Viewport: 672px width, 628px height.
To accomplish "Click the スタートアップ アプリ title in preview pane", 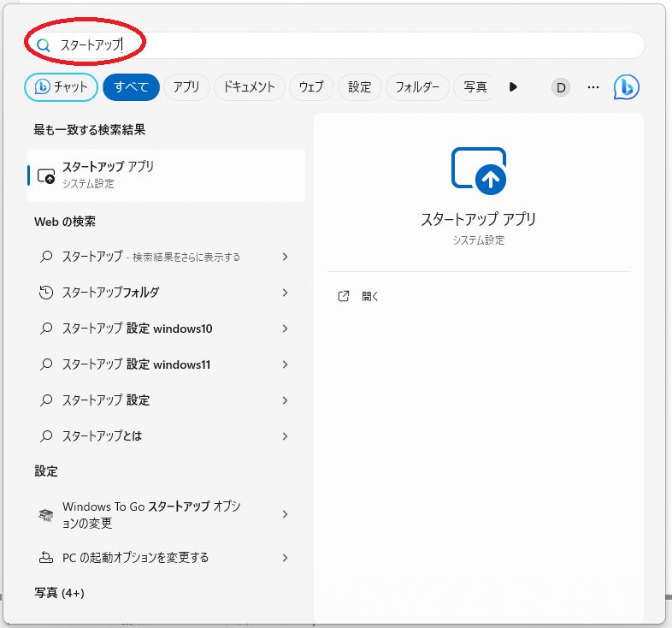I will click(478, 219).
